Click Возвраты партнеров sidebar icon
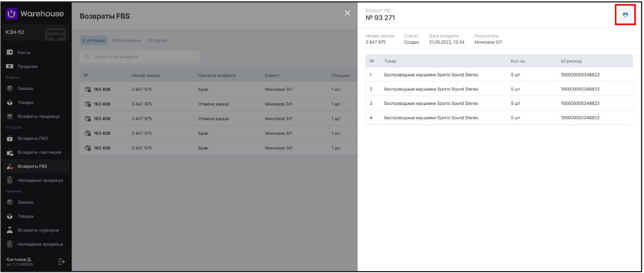The height and width of the screenshot is (273, 644). pyautogui.click(x=10, y=152)
